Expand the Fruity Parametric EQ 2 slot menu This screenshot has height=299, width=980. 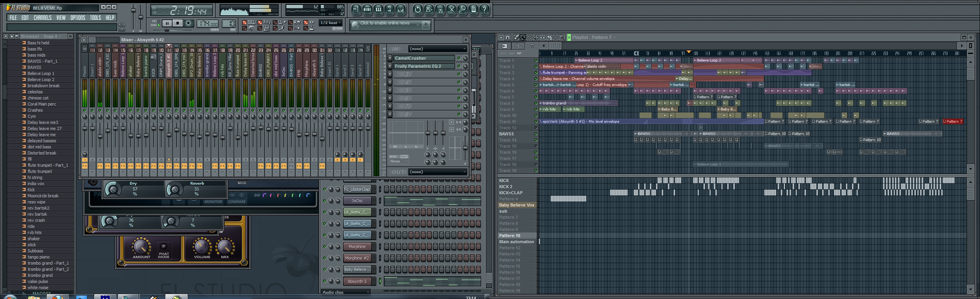point(390,66)
